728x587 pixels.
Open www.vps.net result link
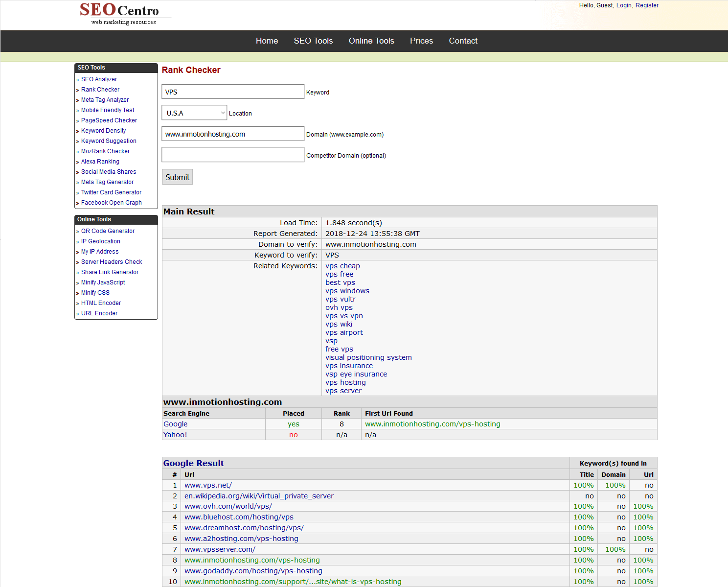click(208, 485)
